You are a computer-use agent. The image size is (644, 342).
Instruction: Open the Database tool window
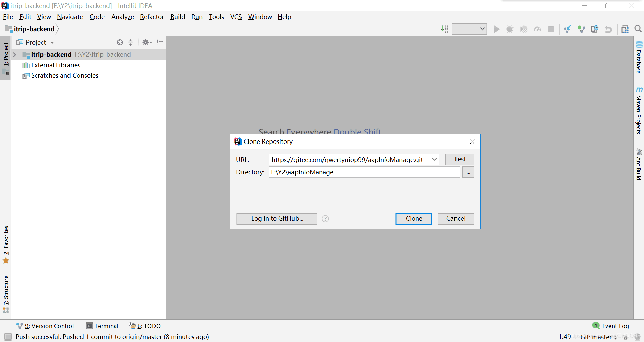click(x=639, y=57)
